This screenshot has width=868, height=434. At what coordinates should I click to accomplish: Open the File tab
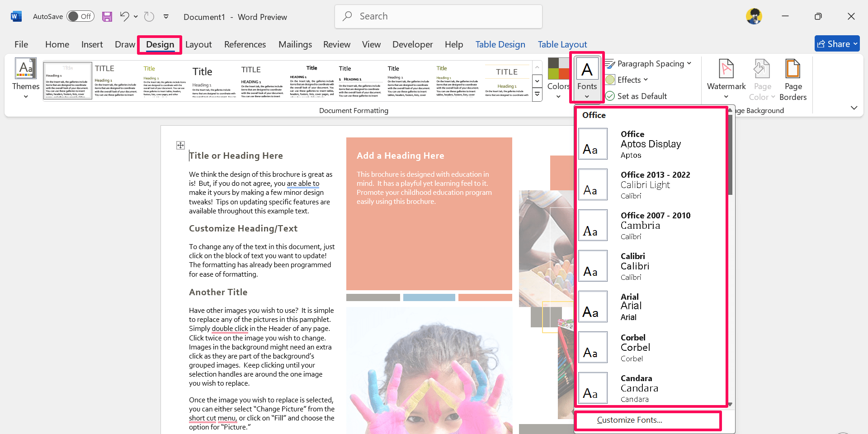click(21, 44)
